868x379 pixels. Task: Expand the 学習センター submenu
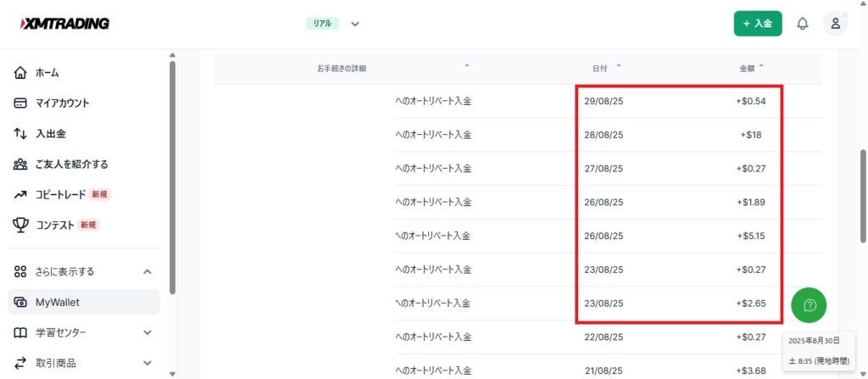[147, 332]
